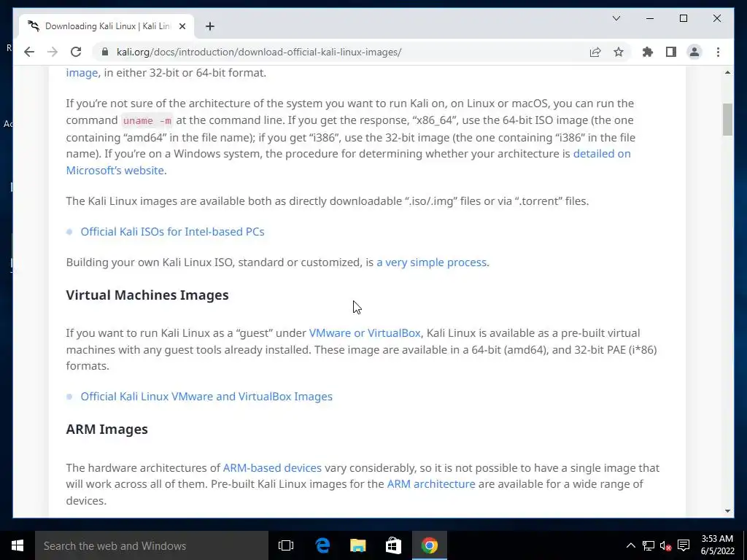Open Official Kali Linux VMware and VirtualBox Images
The image size is (747, 560).
(x=206, y=397)
